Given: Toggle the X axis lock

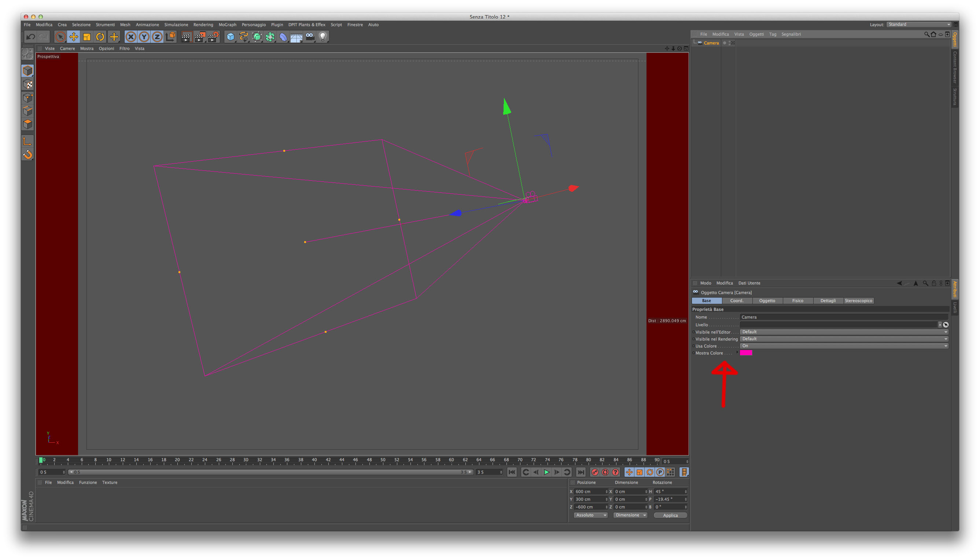Looking at the screenshot, I should pos(131,37).
